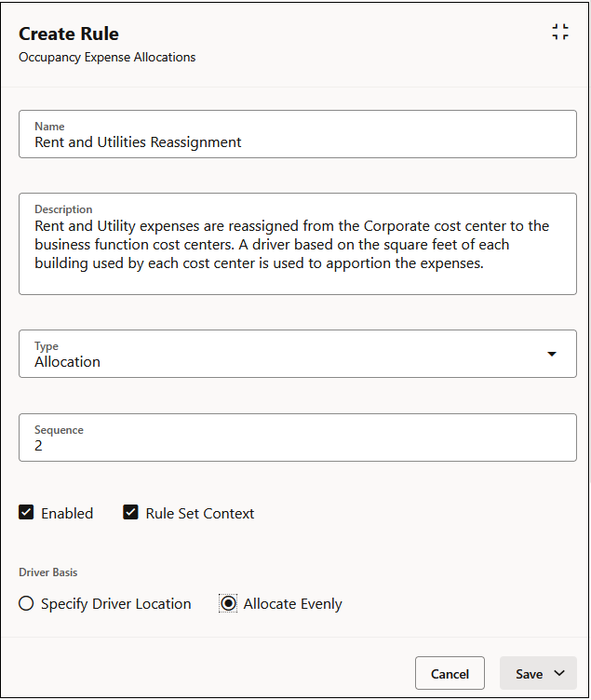
Task: Click the Driver Basis section label
Action: (x=48, y=572)
